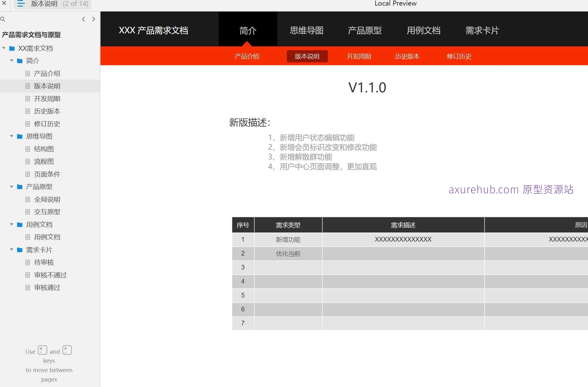The height and width of the screenshot is (387, 588).
Task: Close the sidebar panel with the X
Action: point(4,4)
